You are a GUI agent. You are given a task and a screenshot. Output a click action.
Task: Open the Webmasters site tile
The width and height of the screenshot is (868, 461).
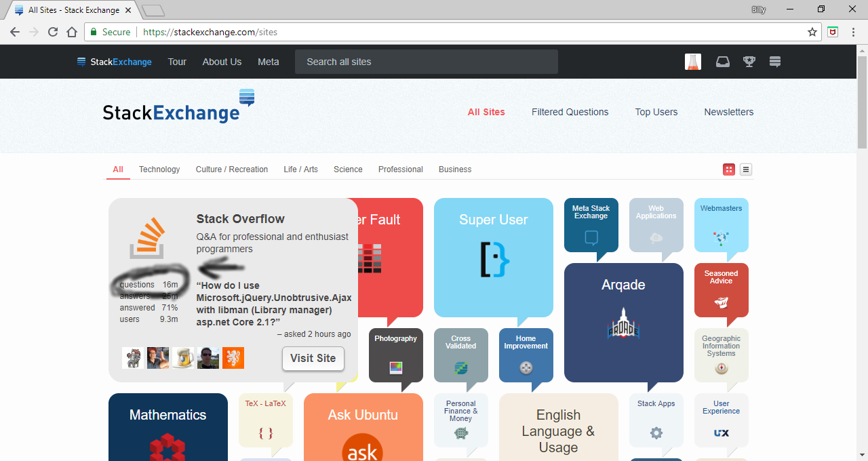click(721, 225)
